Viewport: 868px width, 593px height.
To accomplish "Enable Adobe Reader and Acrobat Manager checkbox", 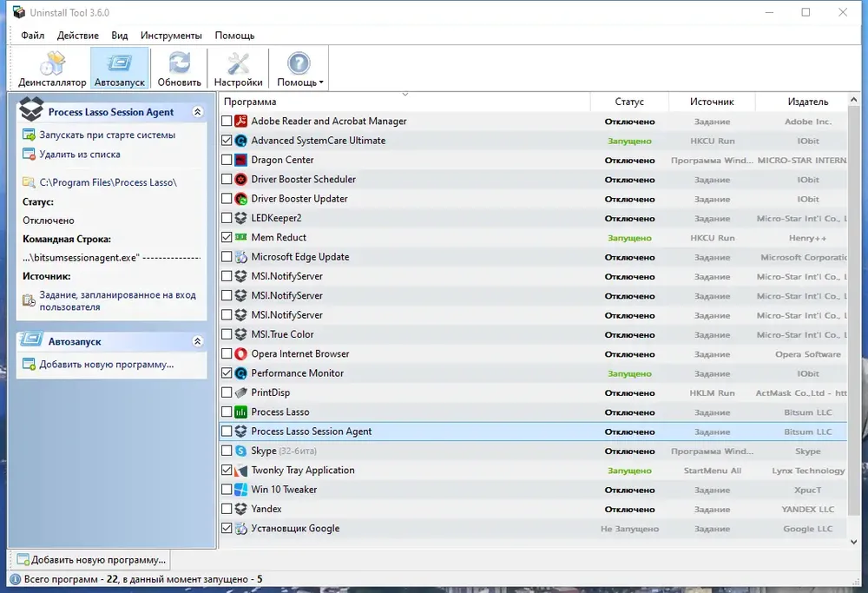I will pos(227,121).
